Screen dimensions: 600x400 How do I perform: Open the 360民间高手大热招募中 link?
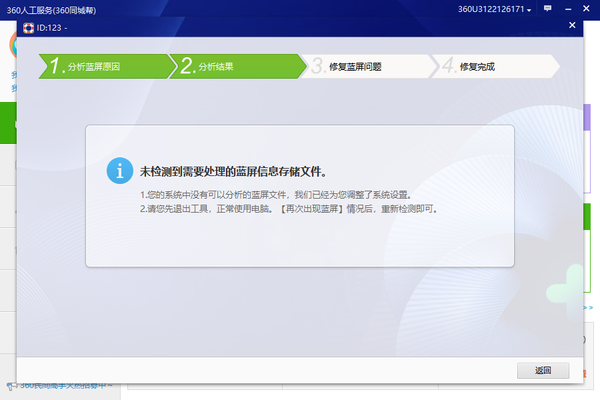click(66, 386)
